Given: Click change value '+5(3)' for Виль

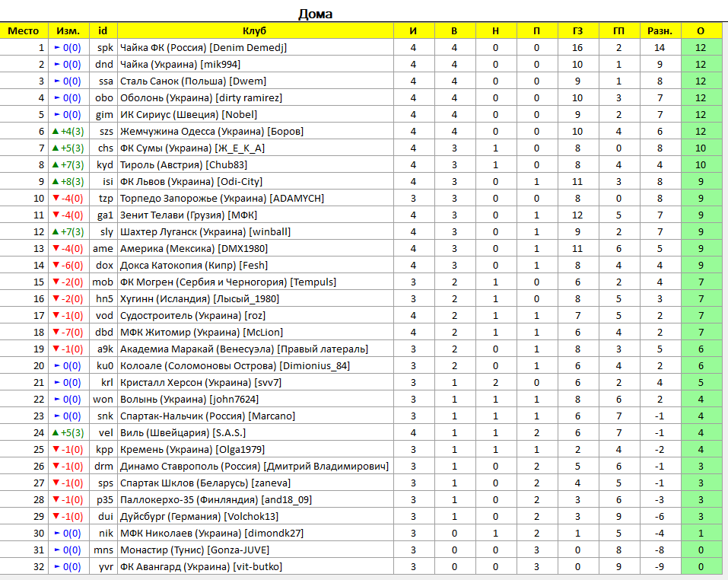Looking at the screenshot, I should point(72,433).
